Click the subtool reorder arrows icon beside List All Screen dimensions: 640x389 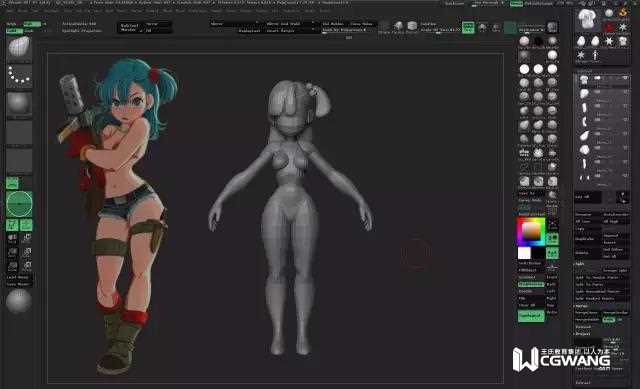tap(623, 197)
